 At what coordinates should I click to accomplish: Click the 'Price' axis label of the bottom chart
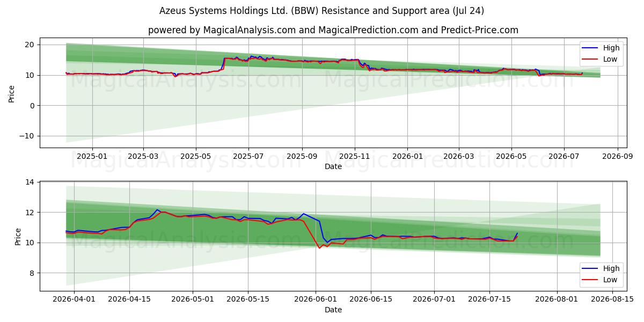coord(18,236)
